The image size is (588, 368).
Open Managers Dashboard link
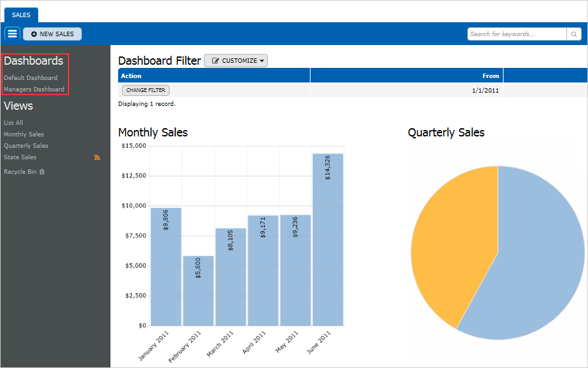pos(34,89)
